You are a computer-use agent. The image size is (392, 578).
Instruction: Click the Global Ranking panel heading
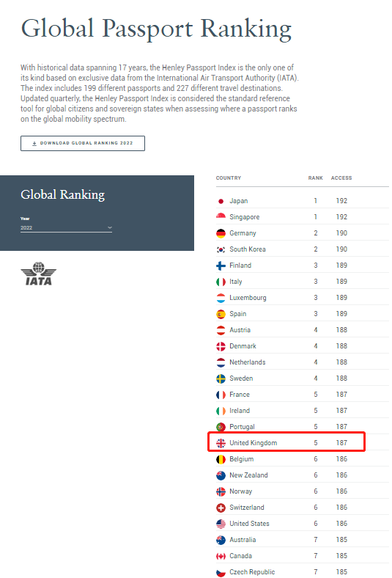pyautogui.click(x=62, y=194)
